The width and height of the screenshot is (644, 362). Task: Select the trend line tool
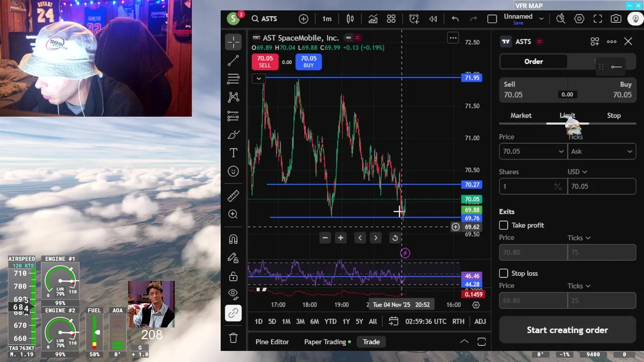tap(233, 61)
